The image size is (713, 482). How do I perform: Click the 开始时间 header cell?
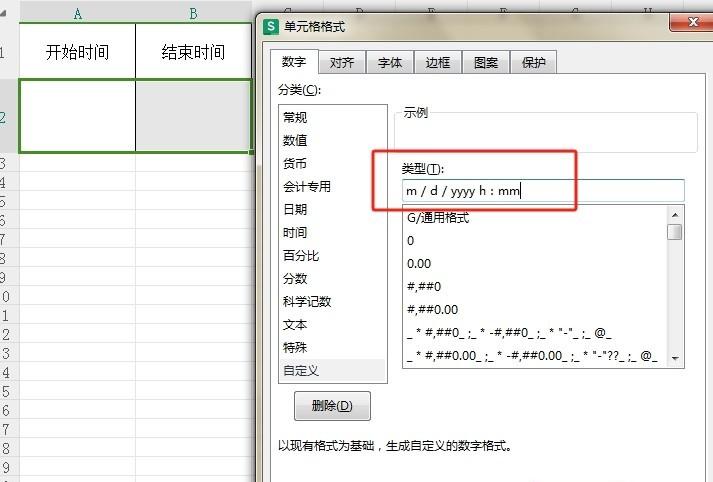coord(77,51)
